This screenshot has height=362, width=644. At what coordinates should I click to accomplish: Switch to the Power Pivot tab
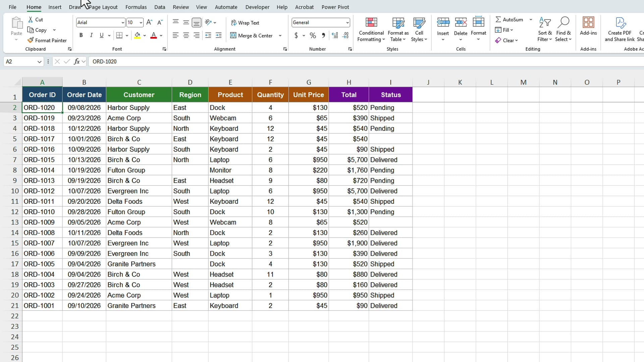pyautogui.click(x=335, y=7)
